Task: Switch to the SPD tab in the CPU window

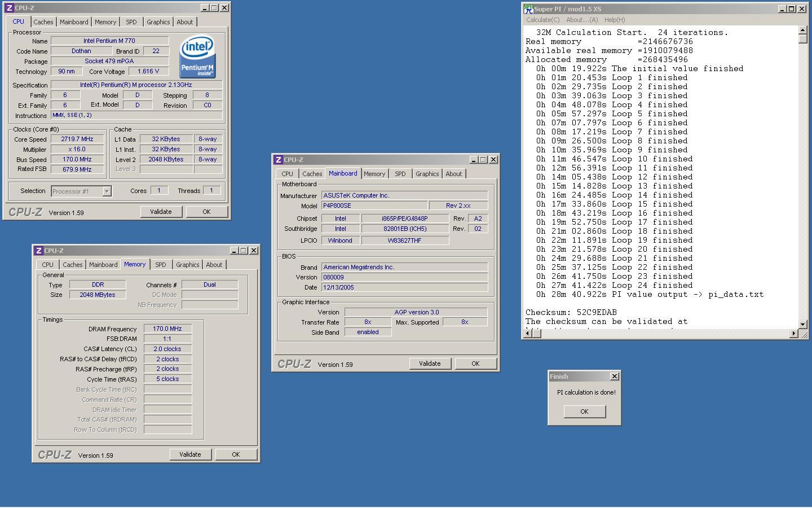Action: tap(131, 22)
